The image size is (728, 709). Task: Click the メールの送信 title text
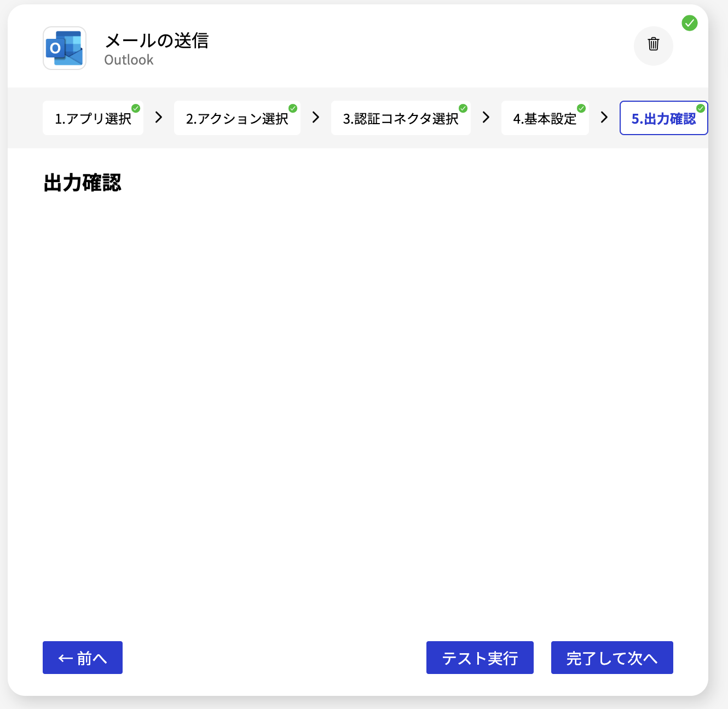[157, 40]
